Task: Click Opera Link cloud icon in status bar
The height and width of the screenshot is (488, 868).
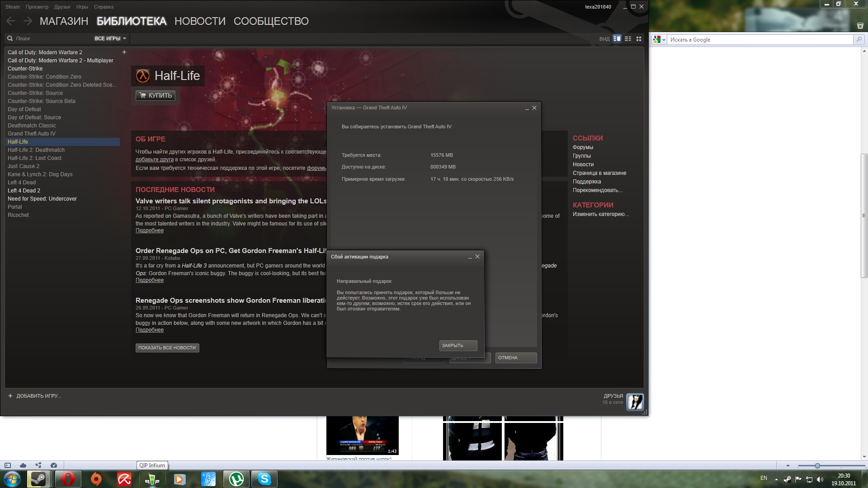Action: pyautogui.click(x=23, y=465)
